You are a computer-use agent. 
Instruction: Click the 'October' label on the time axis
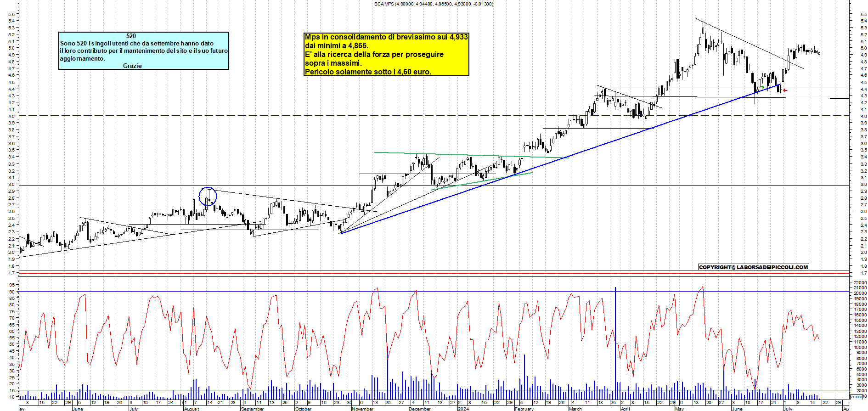[303, 409]
